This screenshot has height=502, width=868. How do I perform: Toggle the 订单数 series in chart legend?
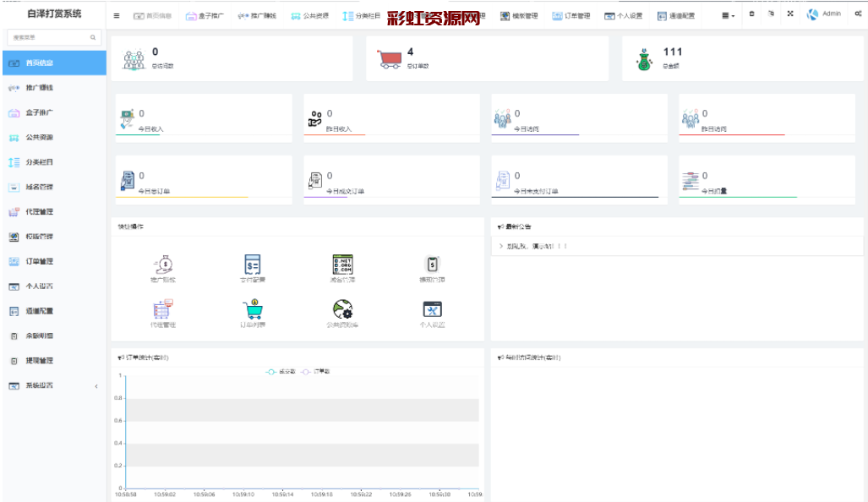(315, 372)
